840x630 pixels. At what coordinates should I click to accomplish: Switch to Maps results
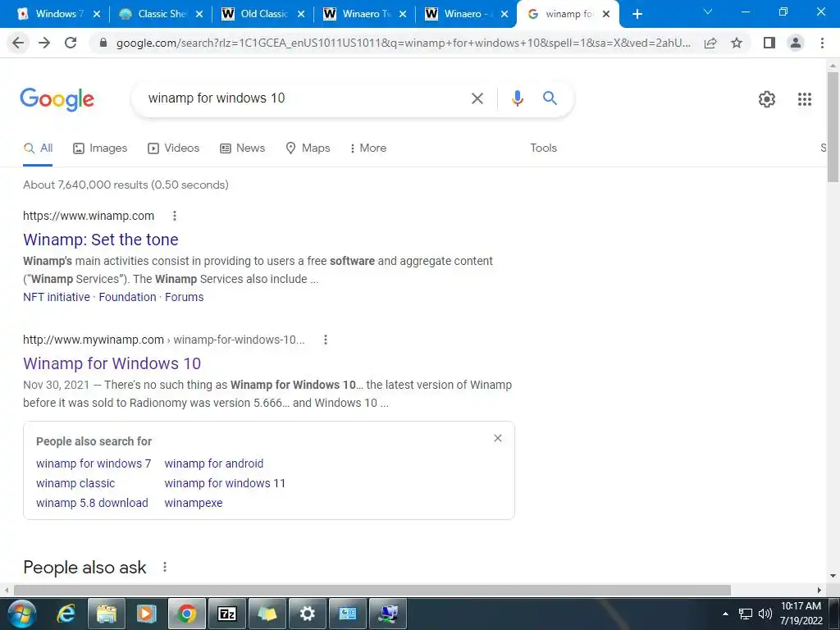[x=308, y=148]
